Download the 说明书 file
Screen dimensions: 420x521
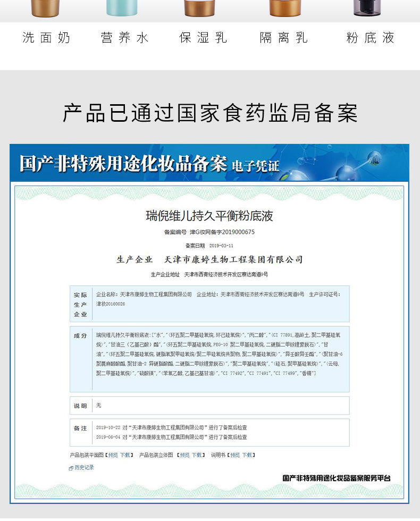click(x=247, y=455)
